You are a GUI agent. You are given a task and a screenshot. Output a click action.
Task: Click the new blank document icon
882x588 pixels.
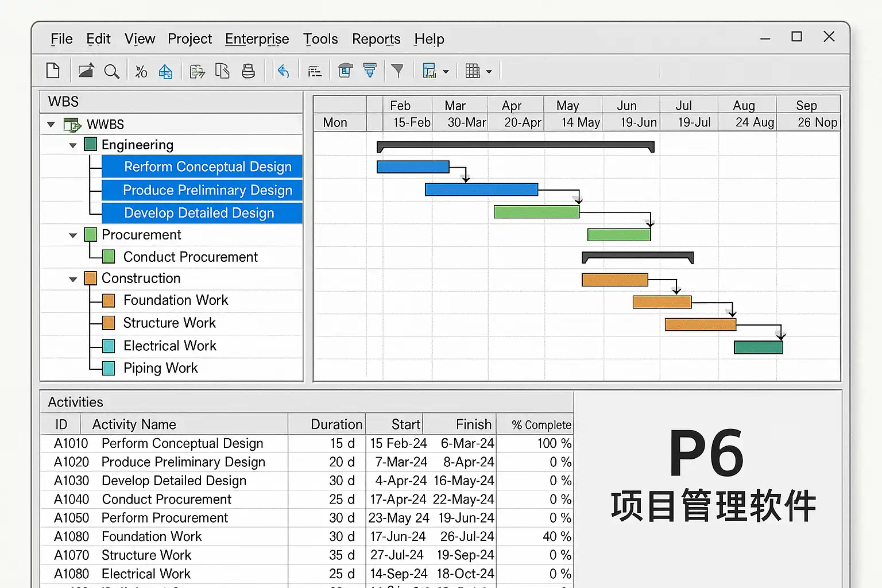53,71
